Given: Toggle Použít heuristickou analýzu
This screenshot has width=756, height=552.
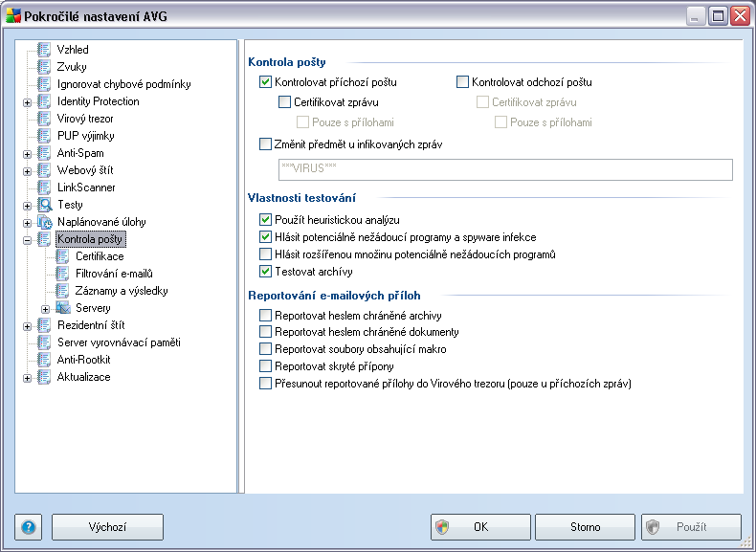Looking at the screenshot, I should click(265, 220).
